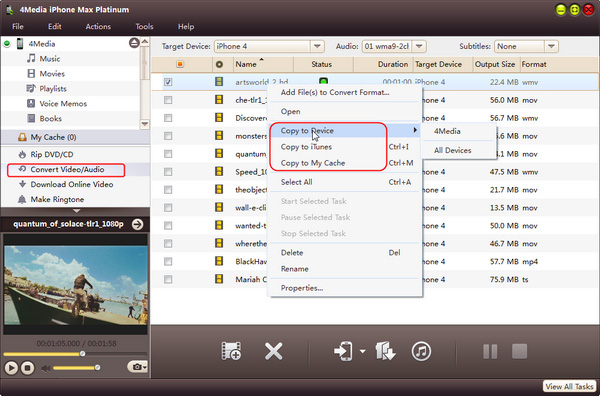Click the eject icon next to 4Media device
This screenshot has width=600, height=396.
click(x=134, y=43)
